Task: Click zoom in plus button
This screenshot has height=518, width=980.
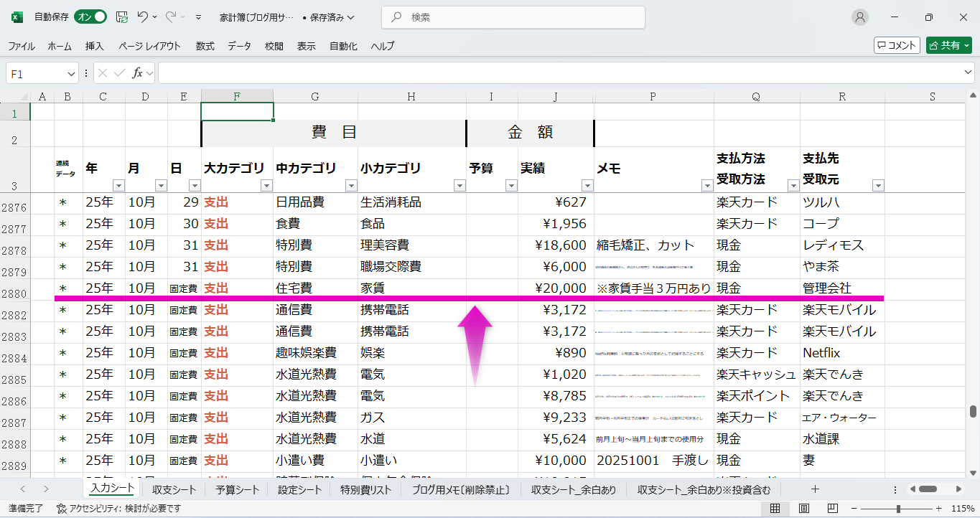Action: 938,509
